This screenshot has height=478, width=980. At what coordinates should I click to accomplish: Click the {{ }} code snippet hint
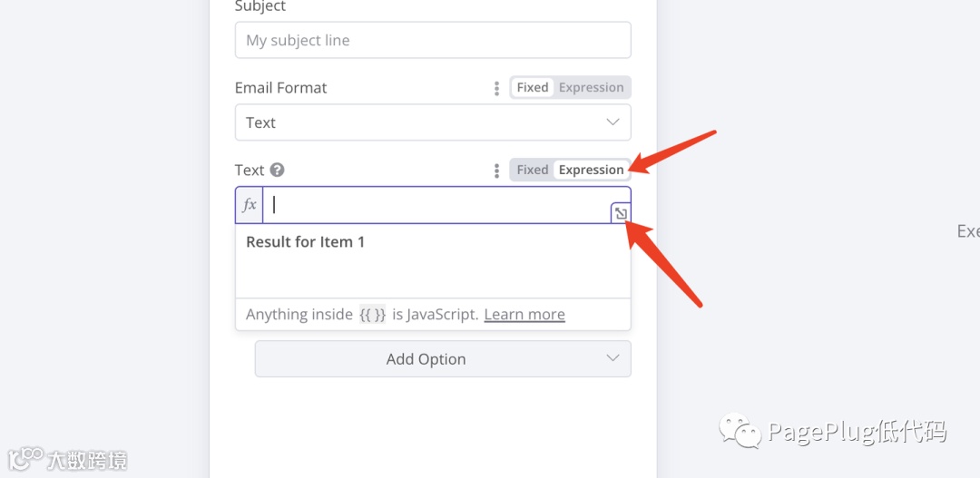point(373,315)
